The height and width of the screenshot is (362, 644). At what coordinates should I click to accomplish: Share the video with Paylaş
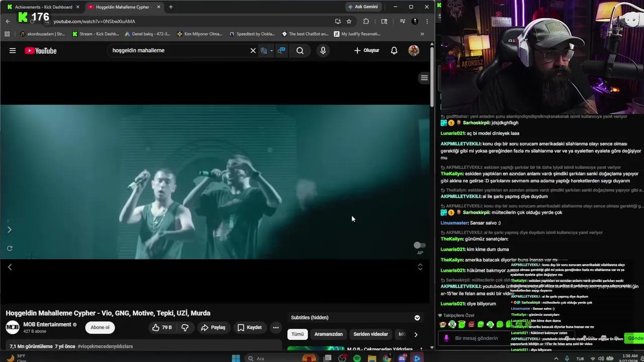click(213, 327)
